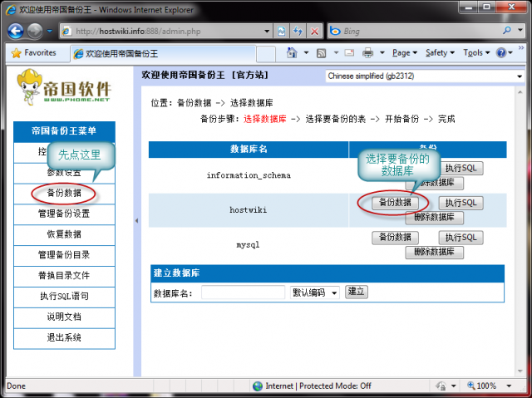The height and width of the screenshot is (398, 532).
Task: Click the RSS feeds icon
Action: pyautogui.click(x=320, y=52)
